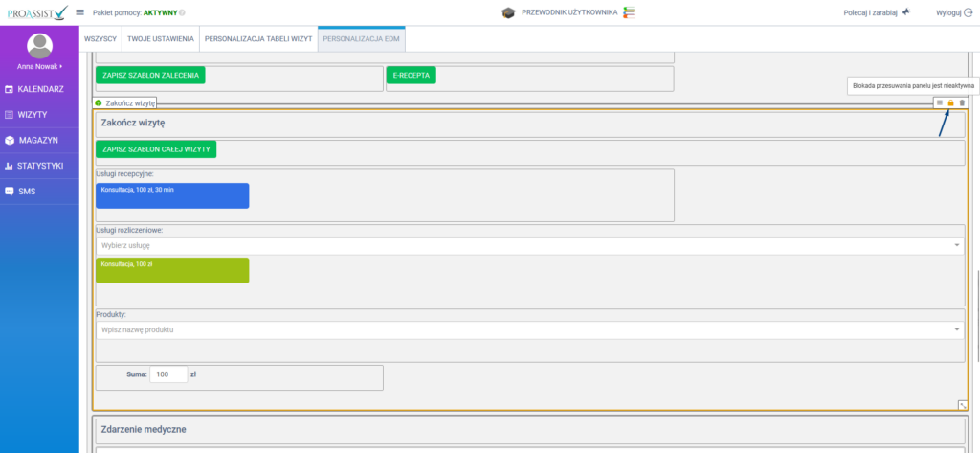Open the Personalizacja Tabeli Wizyt tab
This screenshot has width=980, height=453.
click(x=258, y=40)
